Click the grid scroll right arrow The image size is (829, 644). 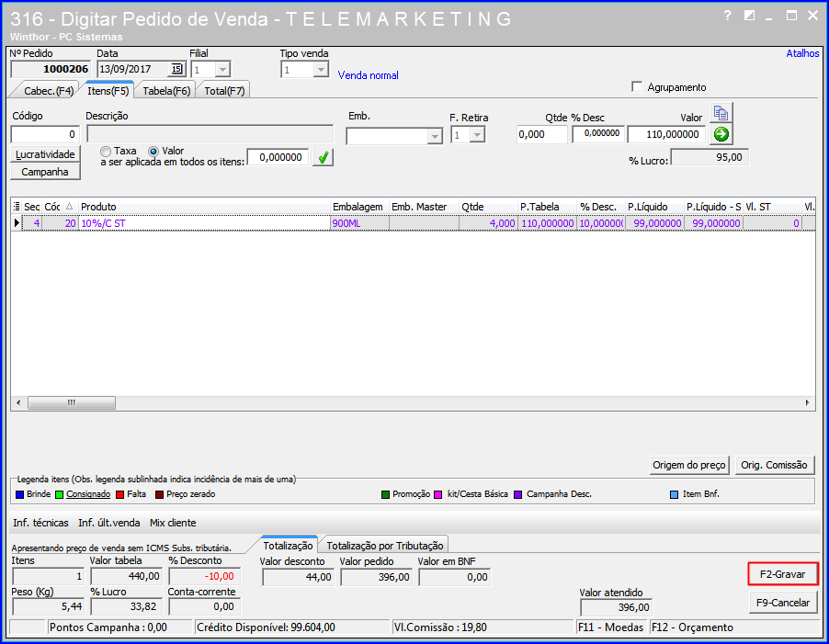(x=807, y=403)
